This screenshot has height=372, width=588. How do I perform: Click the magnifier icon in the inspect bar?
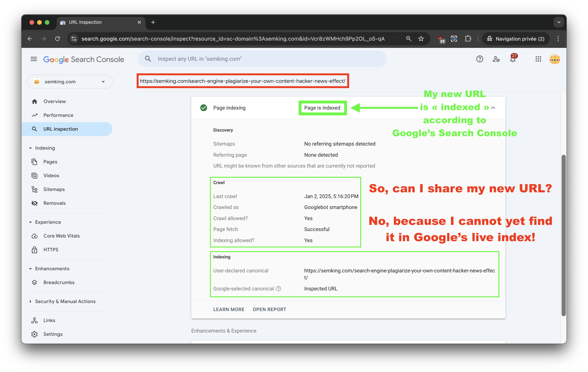[x=148, y=59]
